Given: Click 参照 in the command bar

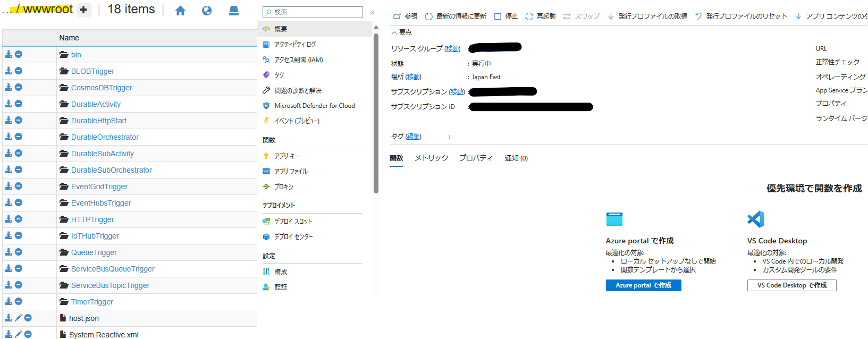Looking at the screenshot, I should coord(405,16).
